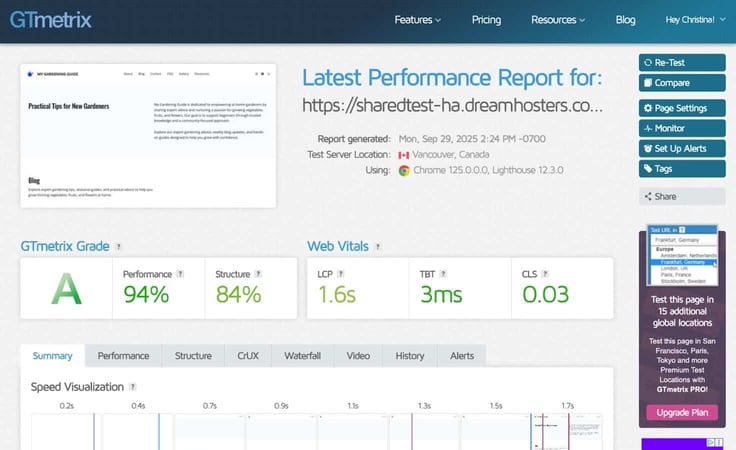This screenshot has height=450, width=736.
Task: Click the Monitor button
Action: coord(682,128)
